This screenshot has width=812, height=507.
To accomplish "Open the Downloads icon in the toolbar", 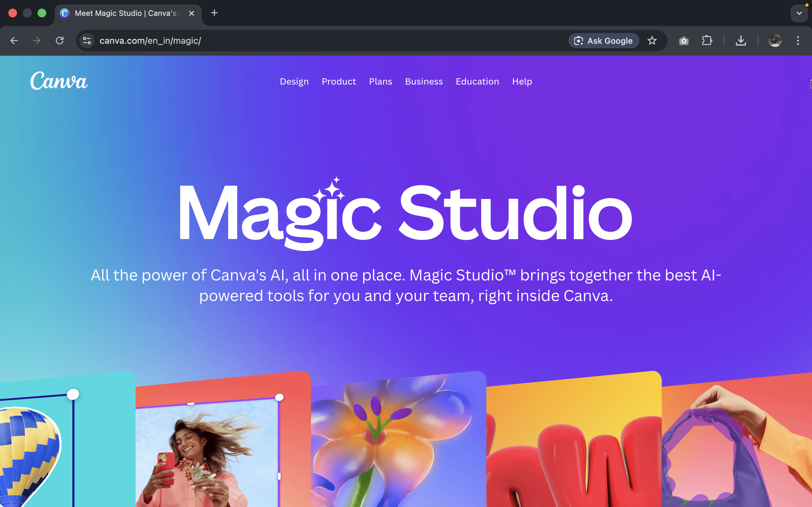I will coord(741,41).
